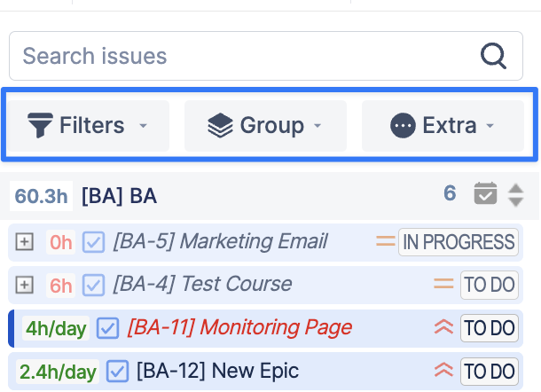Click in the Search issues field
The image size is (541, 392).
239,57
